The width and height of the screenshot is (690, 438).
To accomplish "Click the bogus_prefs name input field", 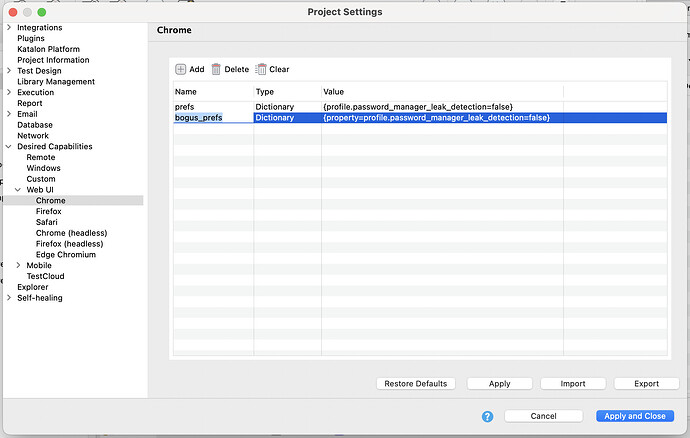I will coord(213,118).
